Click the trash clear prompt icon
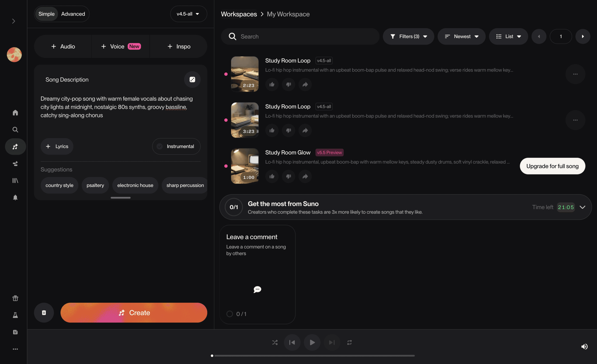The width and height of the screenshot is (597, 364). [x=44, y=313]
